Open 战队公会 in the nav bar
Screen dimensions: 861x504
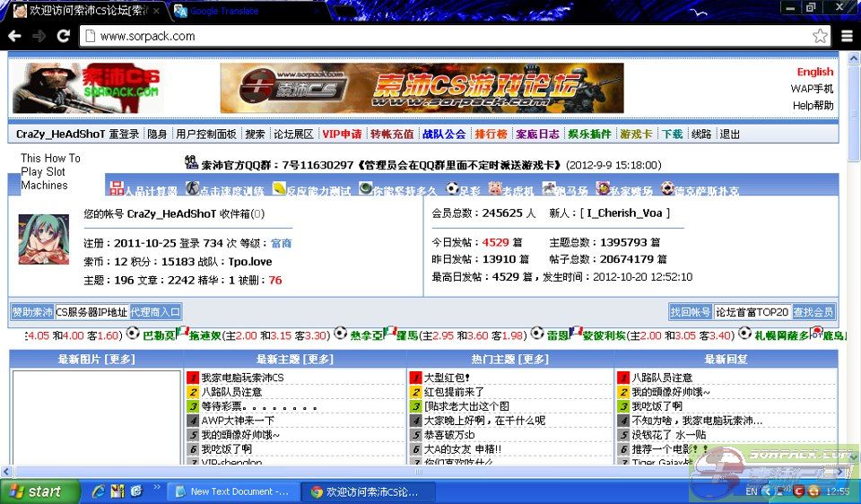click(x=444, y=134)
